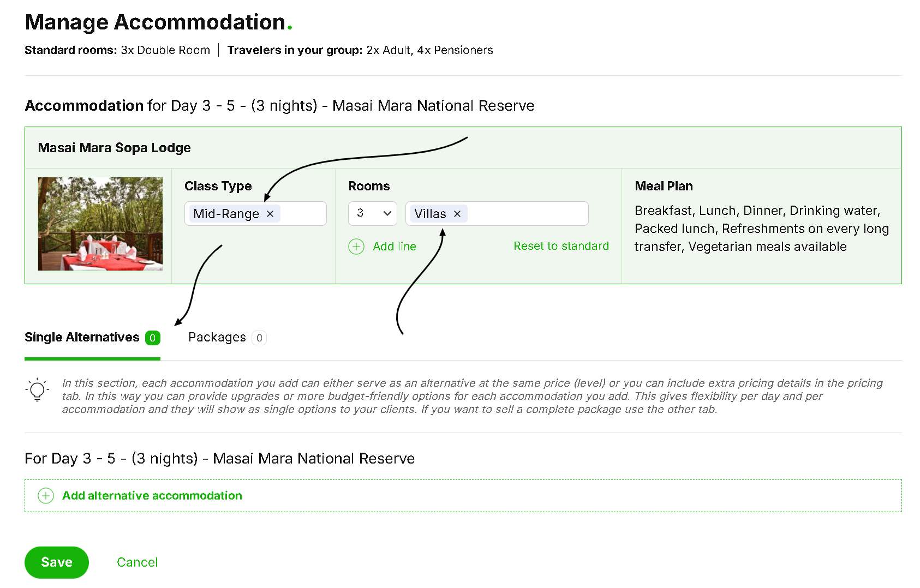Click the Mid-Range tag label
This screenshot has width=920, height=588.
(x=226, y=214)
